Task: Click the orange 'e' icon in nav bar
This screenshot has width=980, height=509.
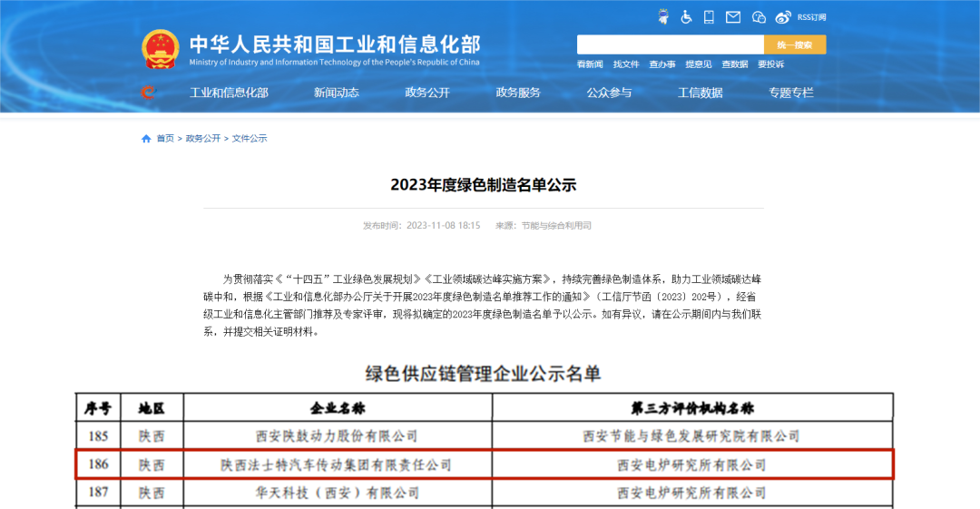Action: click(x=149, y=93)
